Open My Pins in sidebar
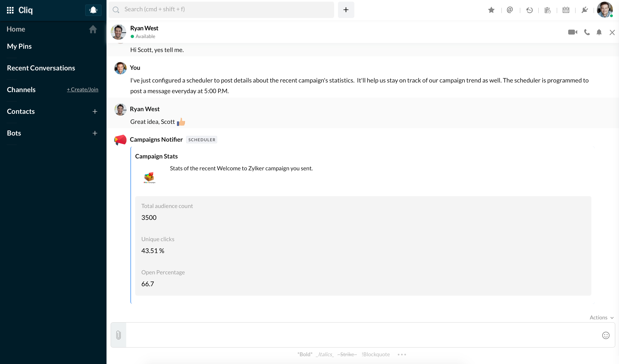 pos(19,46)
